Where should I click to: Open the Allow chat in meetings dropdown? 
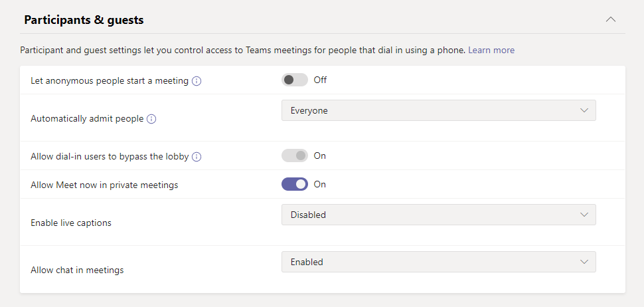pos(438,262)
